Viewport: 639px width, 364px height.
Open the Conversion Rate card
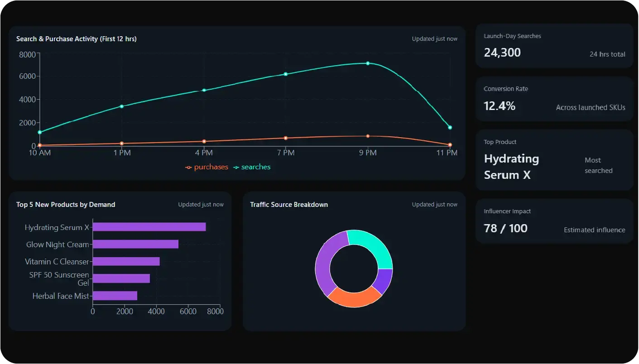tap(554, 99)
